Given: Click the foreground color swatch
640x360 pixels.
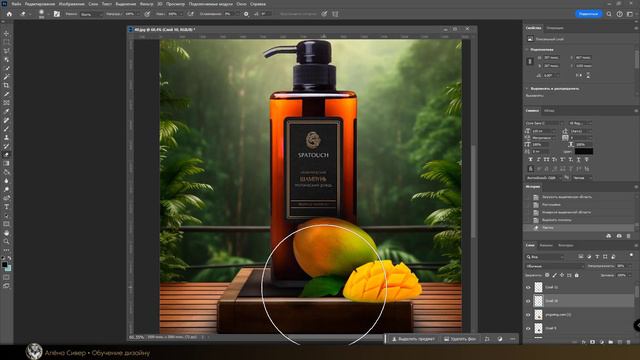Looking at the screenshot, I should click(x=4, y=265).
